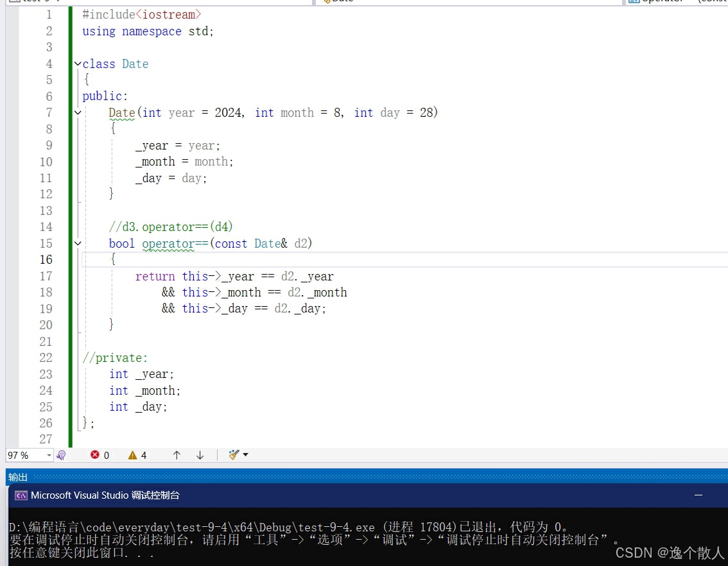728x566 pixels.
Task: Click the int _month; declaration
Action: click(x=145, y=391)
